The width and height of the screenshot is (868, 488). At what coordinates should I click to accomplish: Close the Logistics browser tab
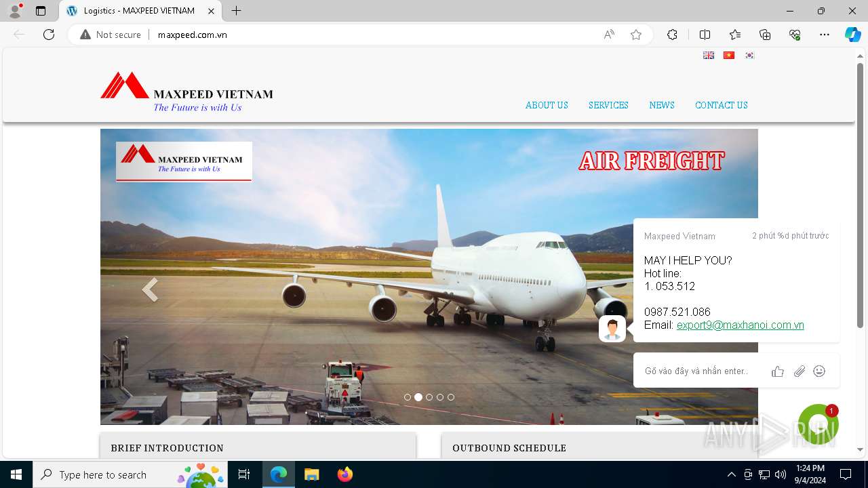point(211,11)
